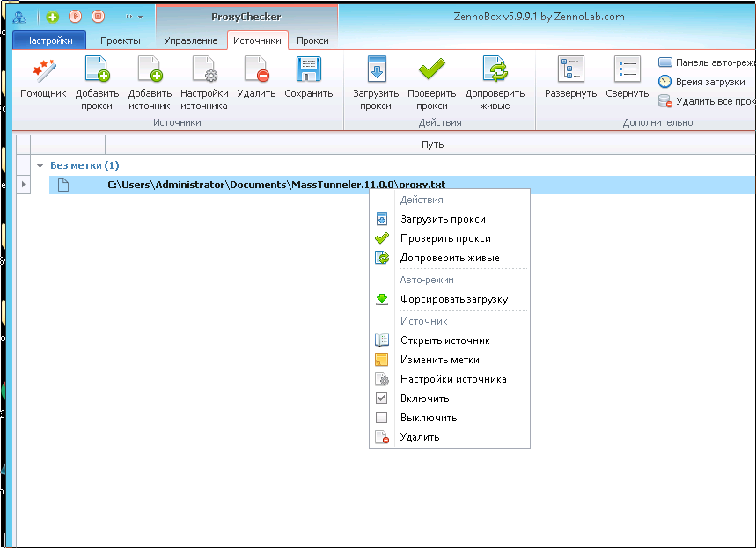Click Время загрузки clock option

click(702, 82)
